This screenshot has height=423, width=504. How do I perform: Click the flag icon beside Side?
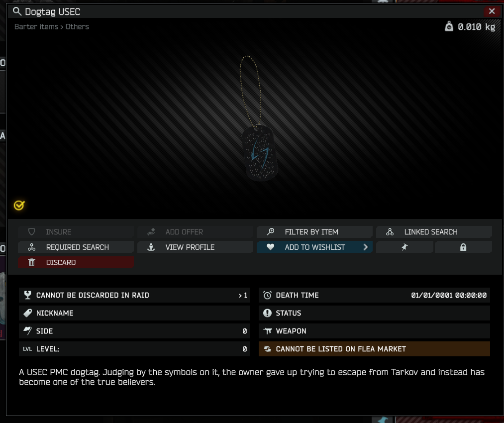tap(28, 331)
